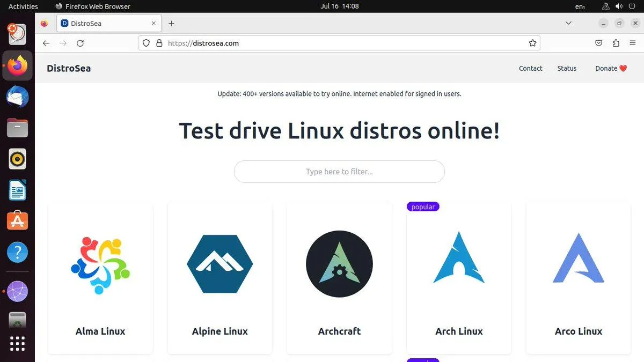The height and width of the screenshot is (362, 644).
Task: Click the Alpine Linux name label
Action: pyautogui.click(x=219, y=331)
